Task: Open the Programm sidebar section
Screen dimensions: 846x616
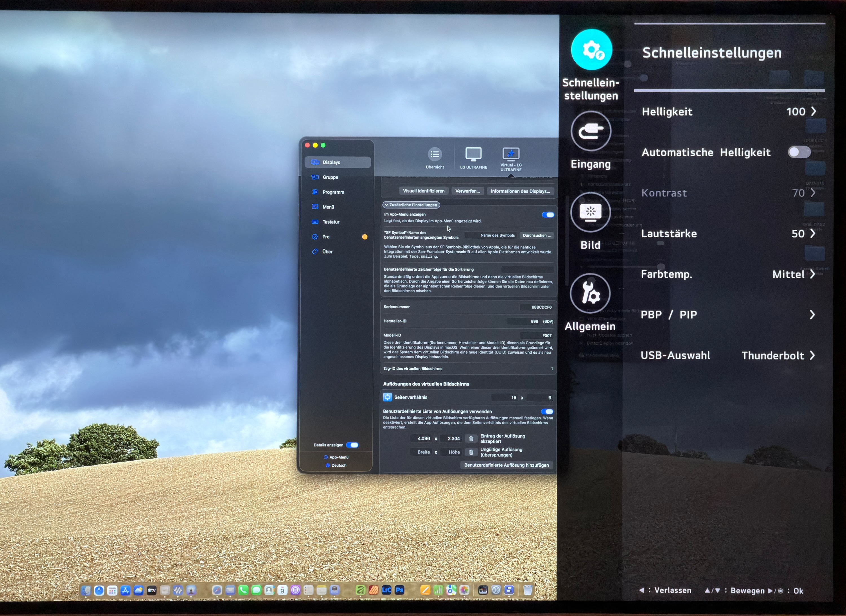Action: pyautogui.click(x=333, y=192)
